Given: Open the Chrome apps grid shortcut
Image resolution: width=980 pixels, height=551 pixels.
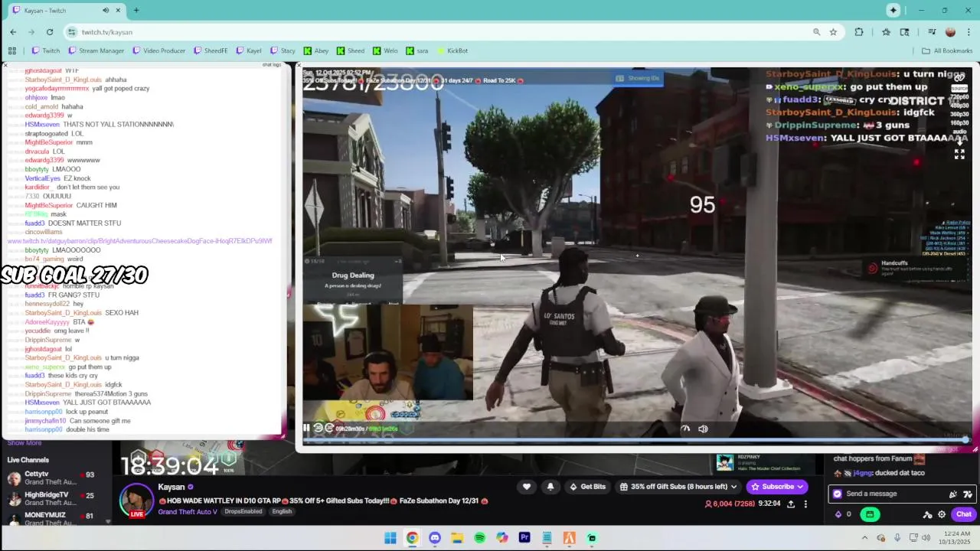Looking at the screenshot, I should pyautogui.click(x=12, y=51).
